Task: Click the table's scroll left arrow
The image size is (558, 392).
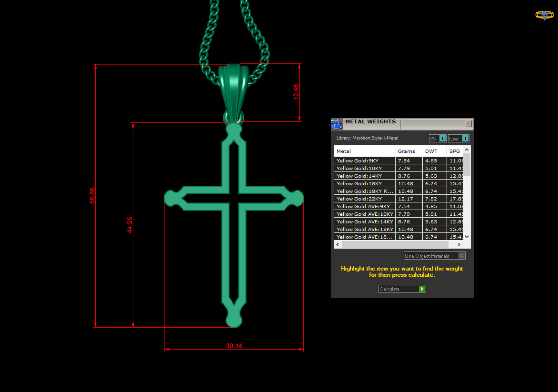Action: pyautogui.click(x=338, y=245)
